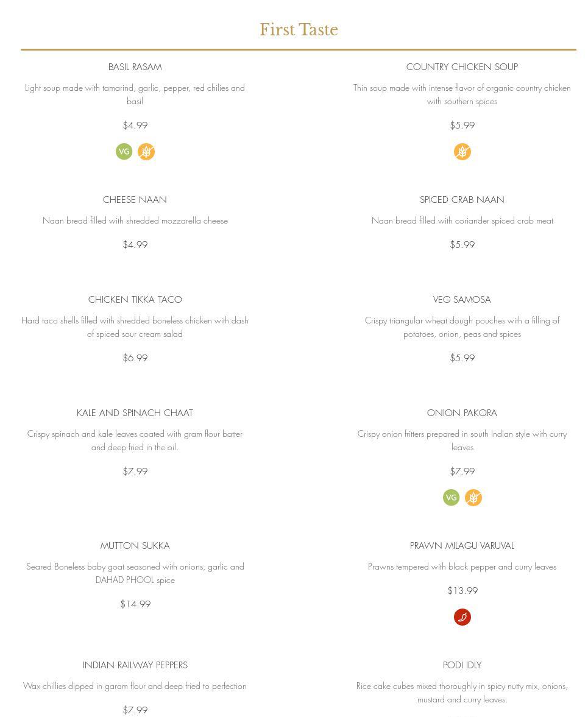Click the gluten-free icon under Basil Rasam

[x=146, y=152]
